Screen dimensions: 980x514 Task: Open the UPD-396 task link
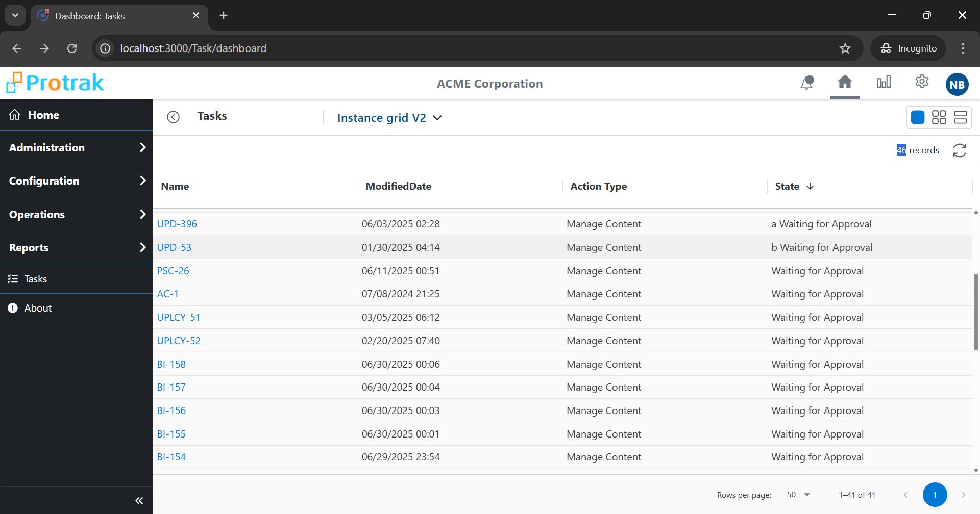[177, 224]
